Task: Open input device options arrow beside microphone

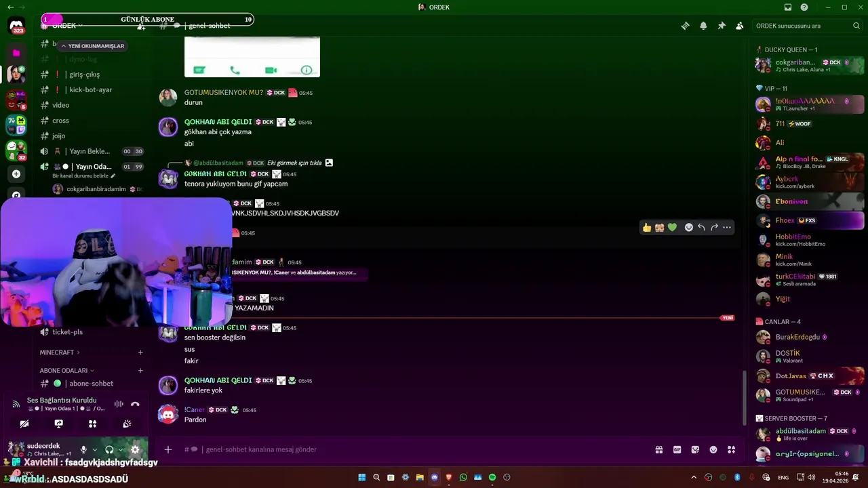Action: pyautogui.click(x=94, y=449)
